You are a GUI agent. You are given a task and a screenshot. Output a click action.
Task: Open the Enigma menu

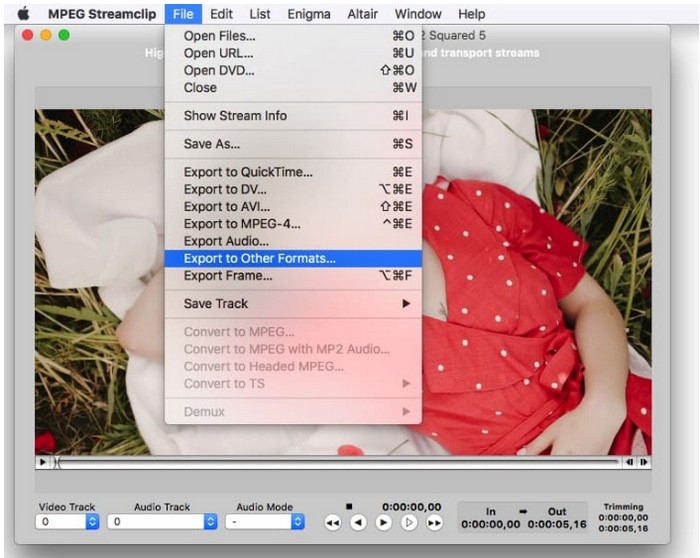[309, 14]
